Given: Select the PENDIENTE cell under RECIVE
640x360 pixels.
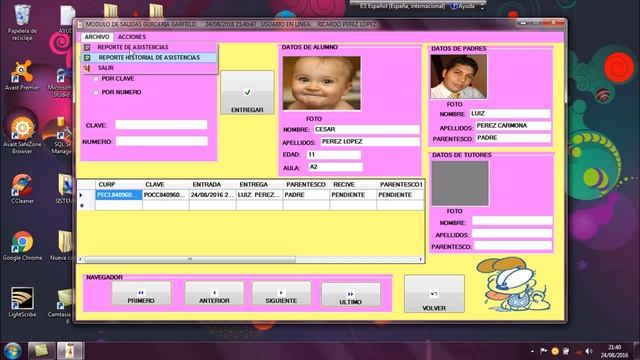Looking at the screenshot, I should (353, 195).
